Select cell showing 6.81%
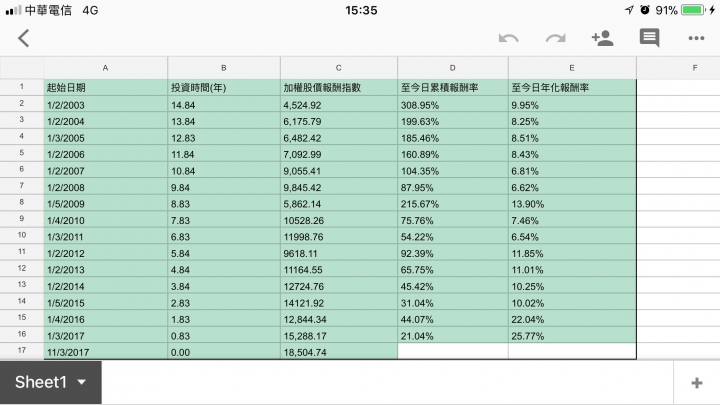Image resolution: width=720 pixels, height=405 pixels. pos(572,171)
